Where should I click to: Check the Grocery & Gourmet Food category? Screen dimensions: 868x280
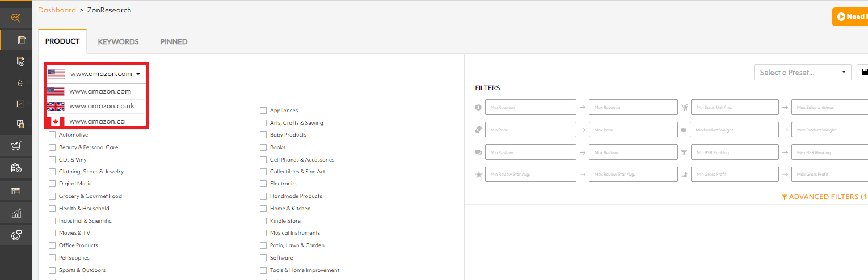[52, 196]
